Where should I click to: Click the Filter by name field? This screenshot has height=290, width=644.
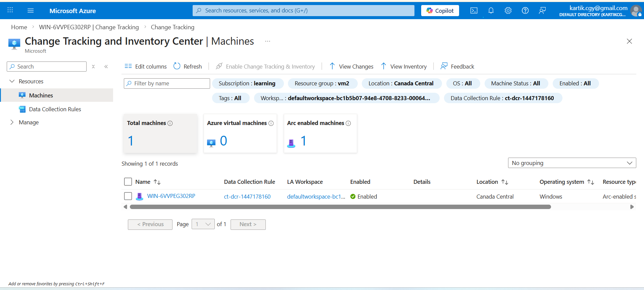(167, 83)
